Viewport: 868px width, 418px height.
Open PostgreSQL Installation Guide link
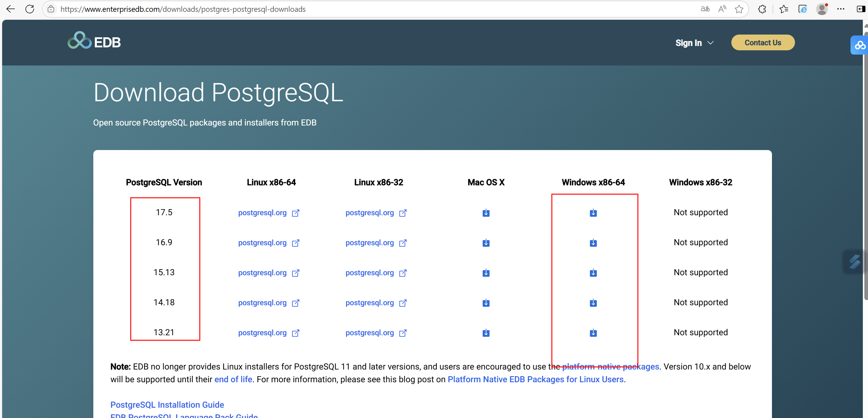pyautogui.click(x=167, y=405)
